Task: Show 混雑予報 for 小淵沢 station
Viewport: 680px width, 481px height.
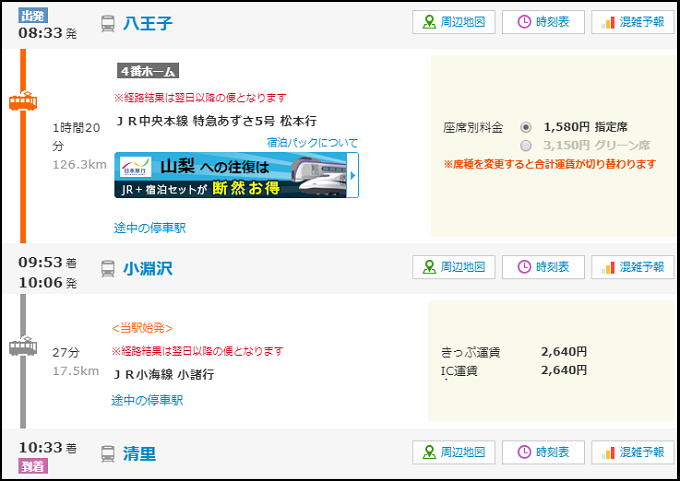Action: pos(632,267)
